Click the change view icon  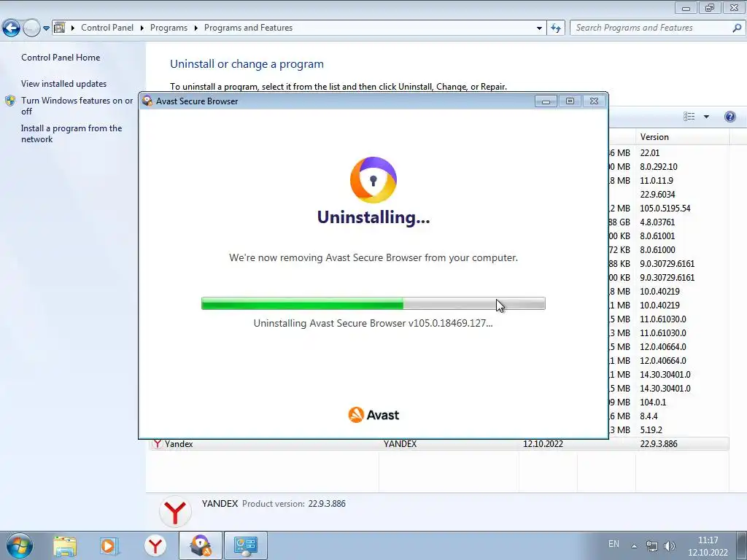(689, 117)
